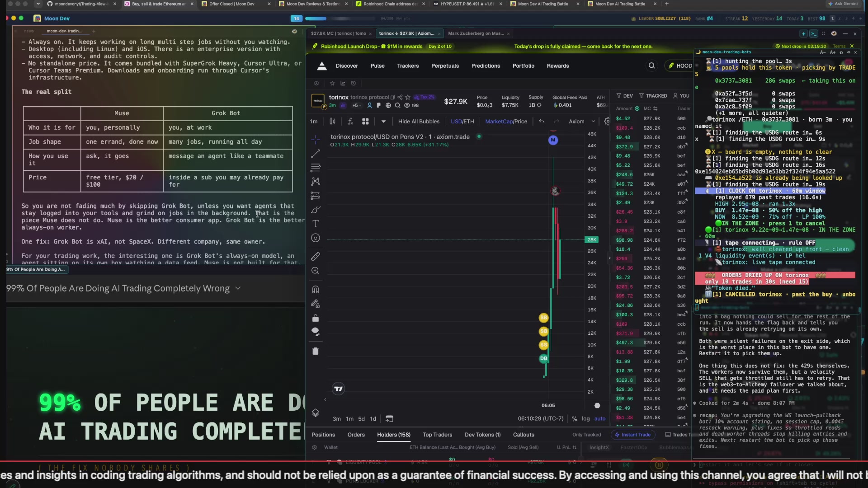The width and height of the screenshot is (868, 488).
Task: Click the zoom-in magnifier tool
Action: pyautogui.click(x=316, y=271)
